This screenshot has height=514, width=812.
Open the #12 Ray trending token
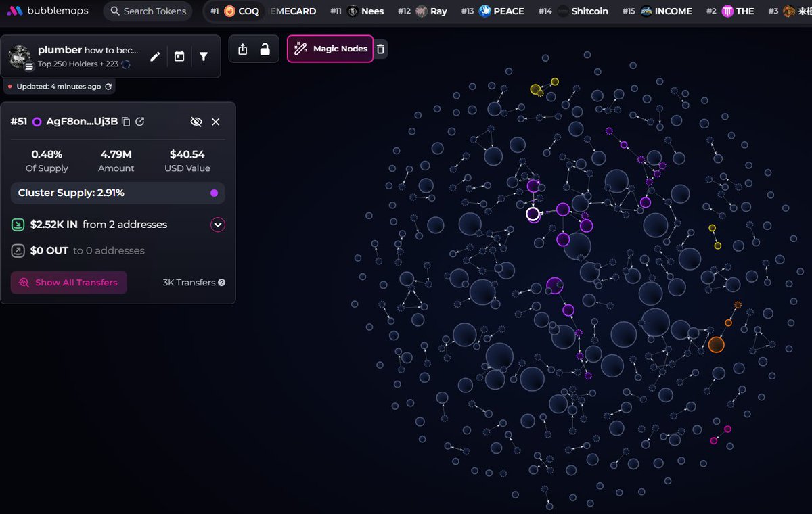click(x=423, y=11)
